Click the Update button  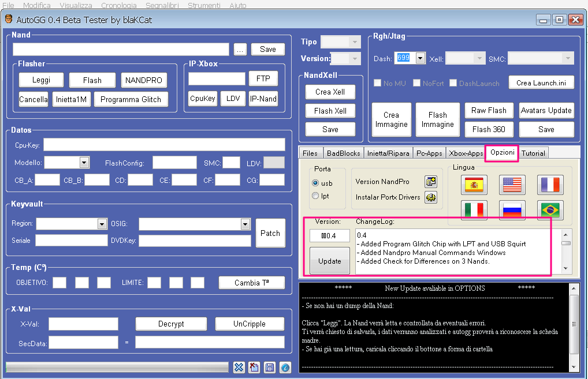click(330, 261)
